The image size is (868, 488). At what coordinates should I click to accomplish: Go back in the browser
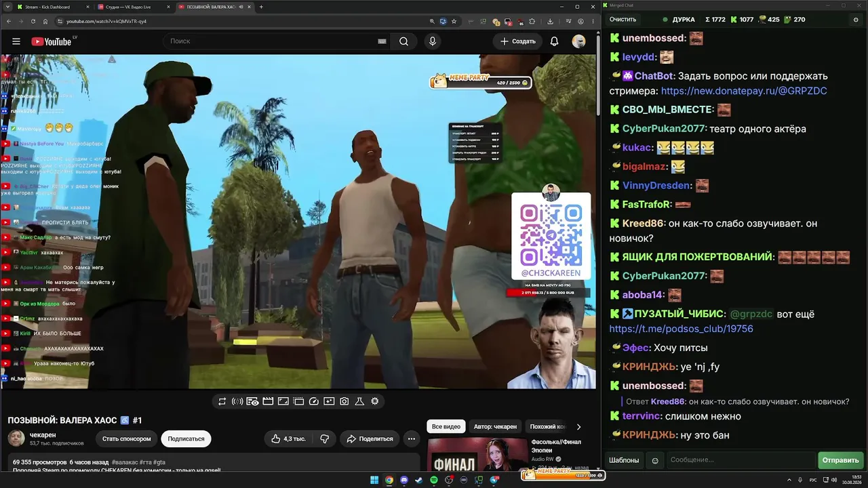(x=9, y=21)
